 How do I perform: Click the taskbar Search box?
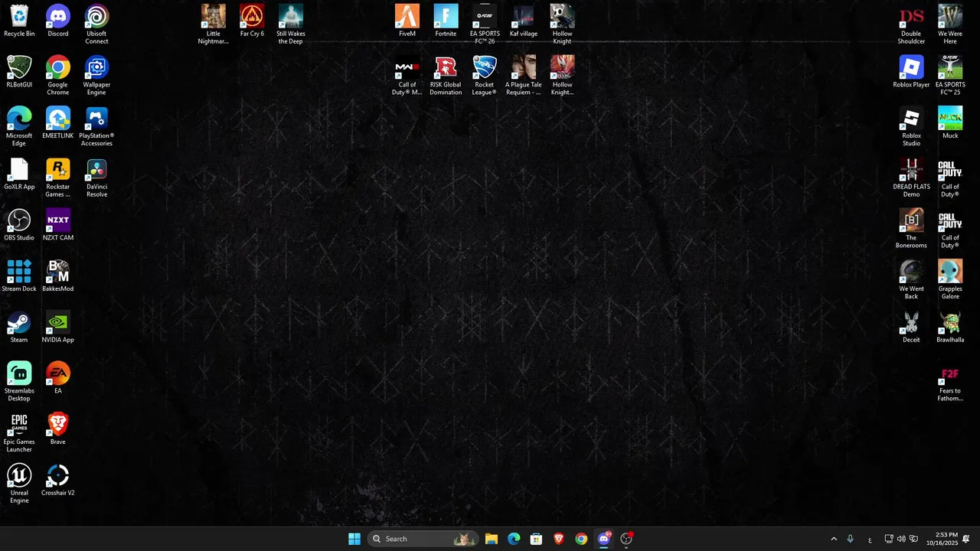[423, 539]
